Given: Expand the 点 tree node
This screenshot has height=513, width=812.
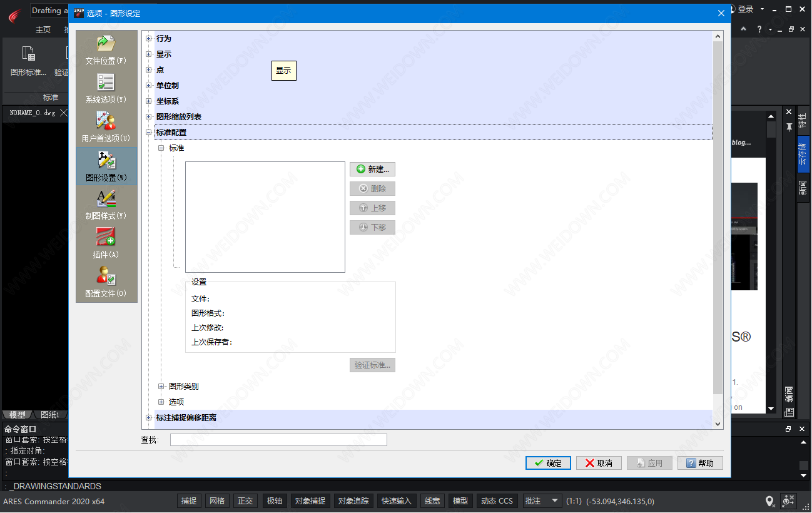Looking at the screenshot, I should [x=149, y=70].
